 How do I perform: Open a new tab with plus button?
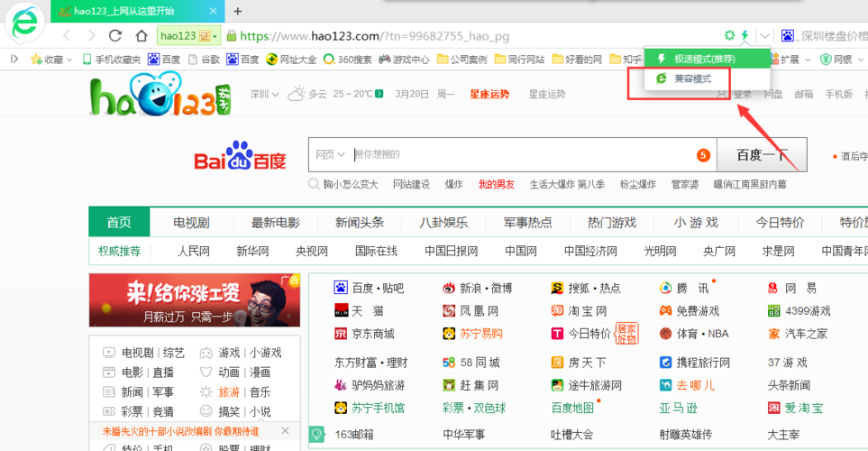click(x=237, y=11)
